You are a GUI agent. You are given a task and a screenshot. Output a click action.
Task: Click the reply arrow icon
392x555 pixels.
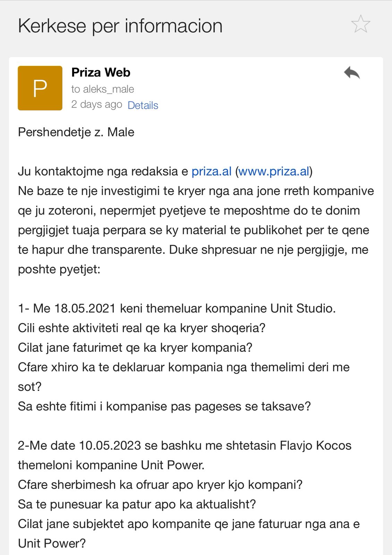click(x=351, y=73)
